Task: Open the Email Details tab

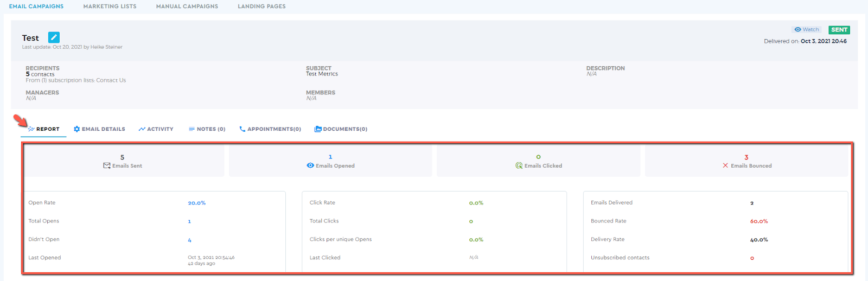Action: coord(99,129)
